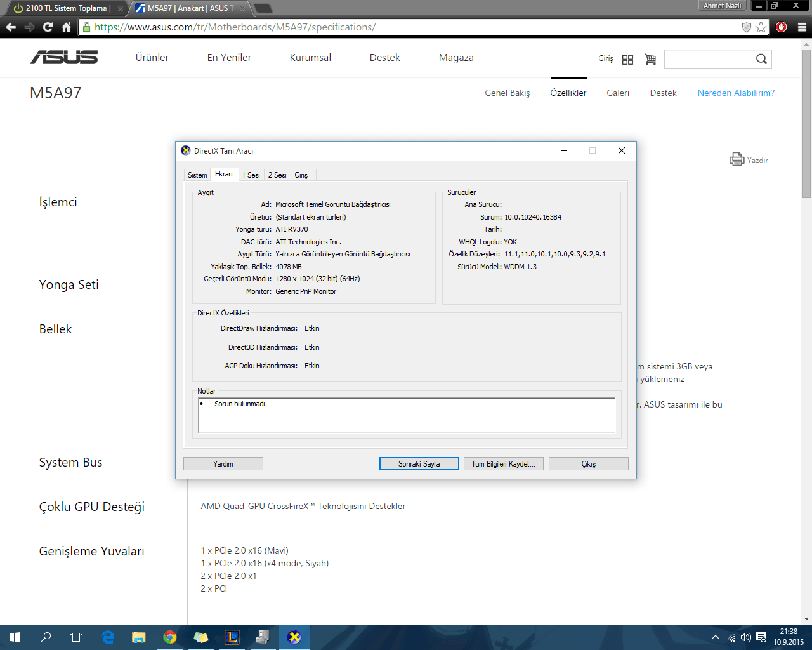The height and width of the screenshot is (650, 812).
Task: Open the Chrome home page icon
Action: pos(66,27)
